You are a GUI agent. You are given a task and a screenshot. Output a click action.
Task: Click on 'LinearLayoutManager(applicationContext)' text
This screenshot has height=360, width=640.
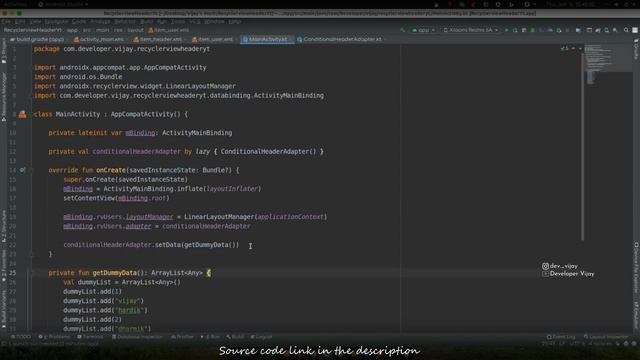pos(256,217)
